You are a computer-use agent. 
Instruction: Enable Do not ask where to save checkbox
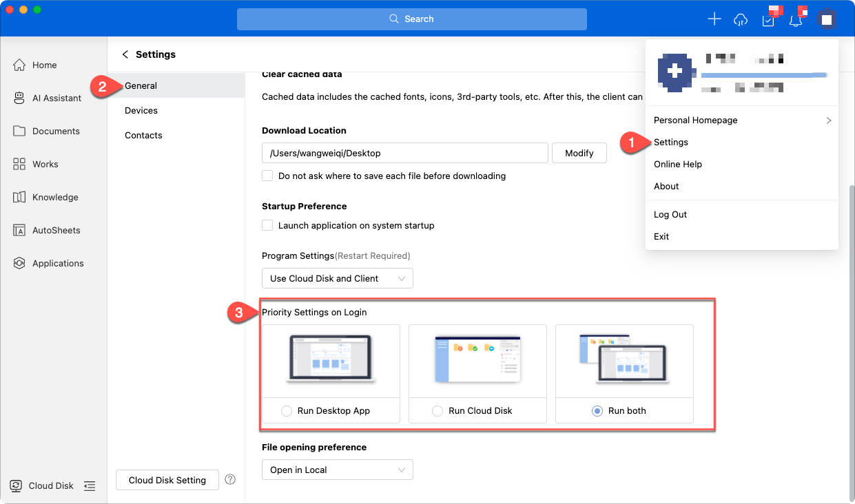pos(267,176)
